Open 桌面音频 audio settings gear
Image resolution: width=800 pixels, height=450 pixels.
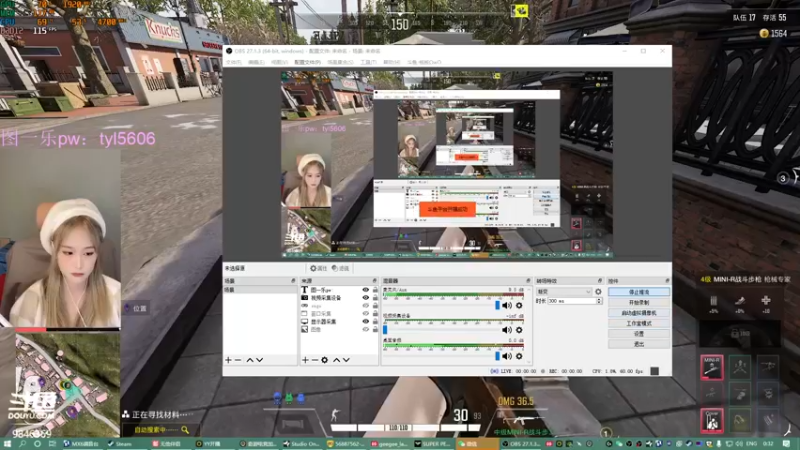coord(519,356)
